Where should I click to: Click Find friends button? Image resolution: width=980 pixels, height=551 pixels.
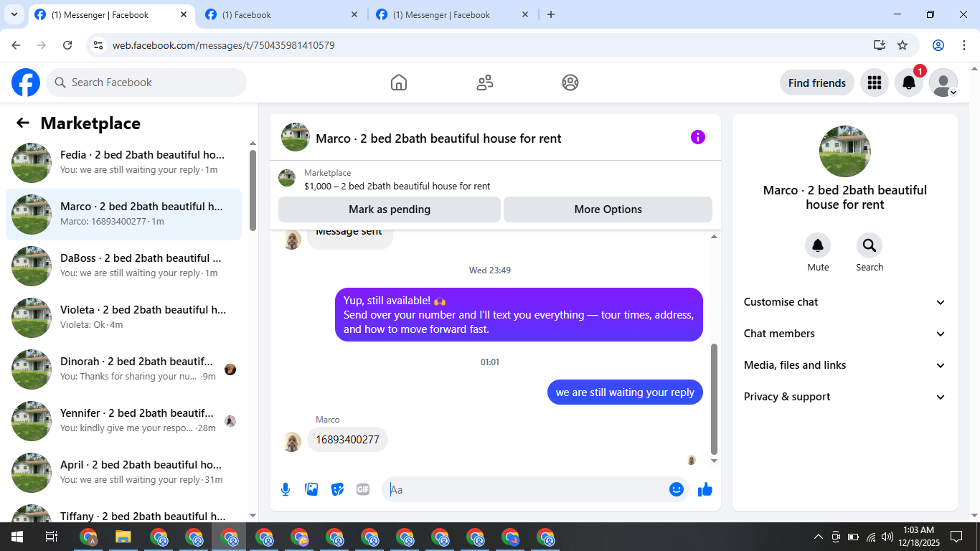[817, 83]
